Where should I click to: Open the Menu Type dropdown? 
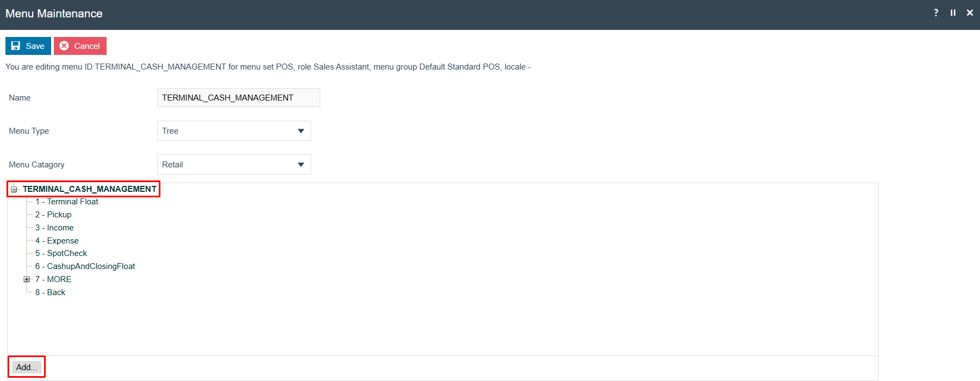pos(234,131)
